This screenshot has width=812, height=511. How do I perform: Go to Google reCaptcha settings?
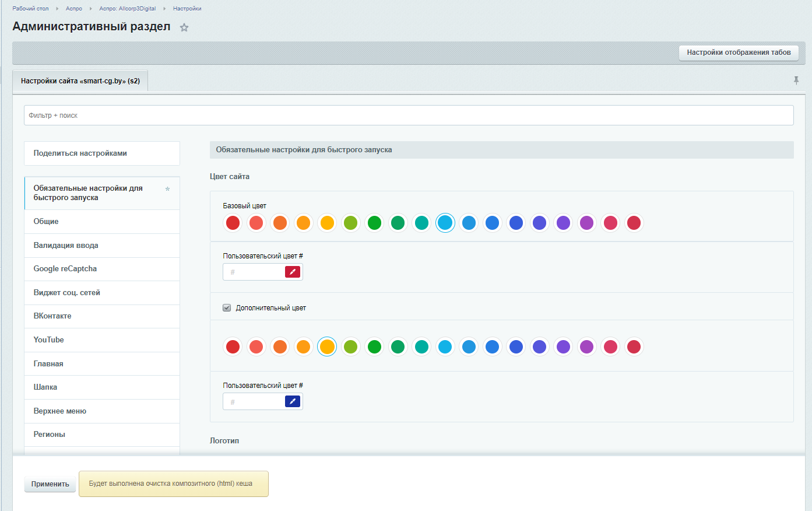(x=102, y=269)
